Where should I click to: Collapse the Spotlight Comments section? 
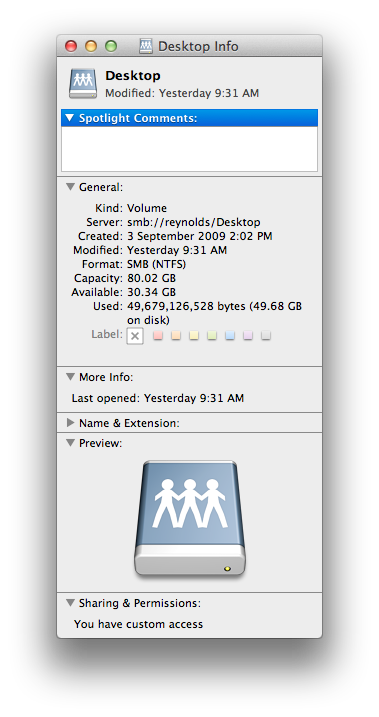[x=69, y=118]
